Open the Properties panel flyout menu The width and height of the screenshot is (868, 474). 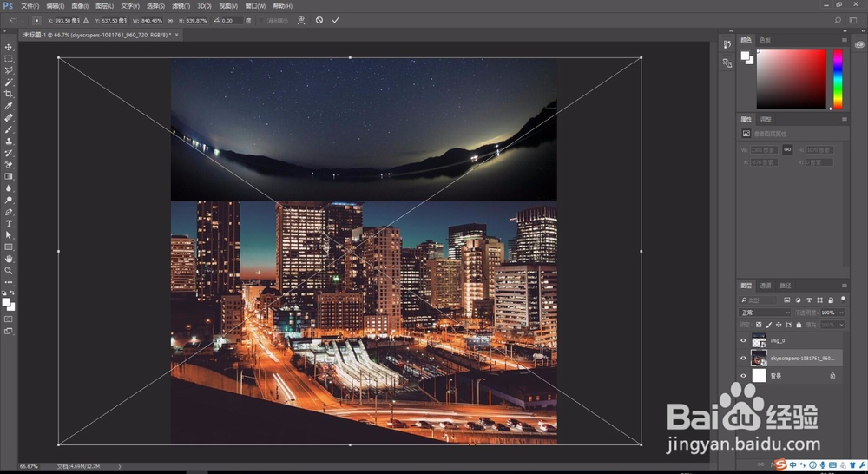845,119
